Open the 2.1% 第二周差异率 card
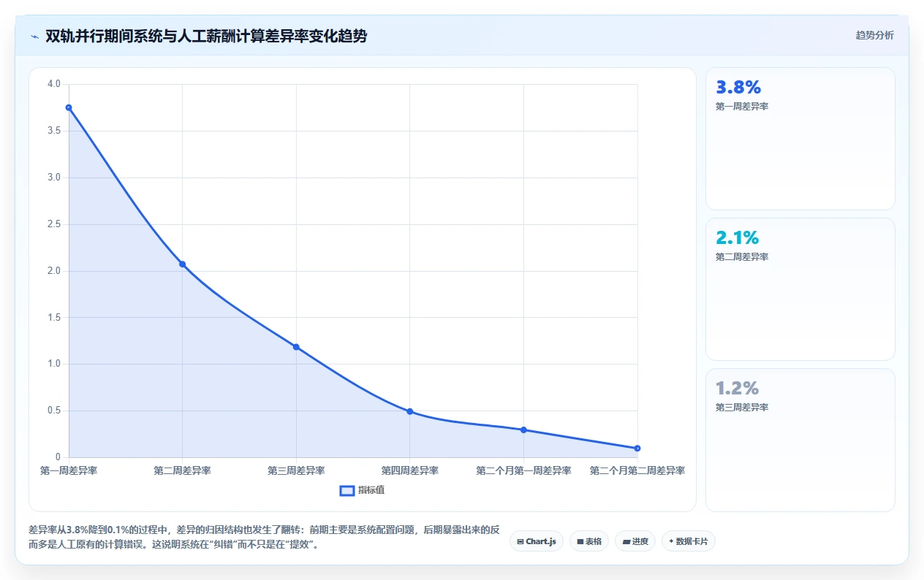Image resolution: width=924 pixels, height=580 pixels. pos(800,289)
